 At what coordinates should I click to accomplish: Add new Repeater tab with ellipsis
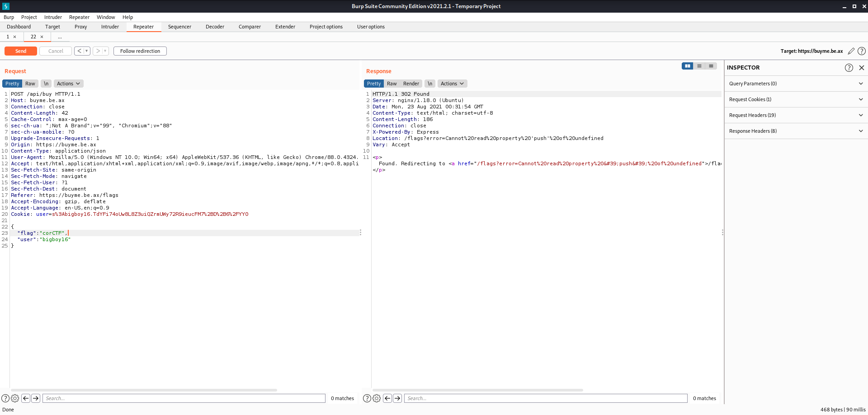60,37
